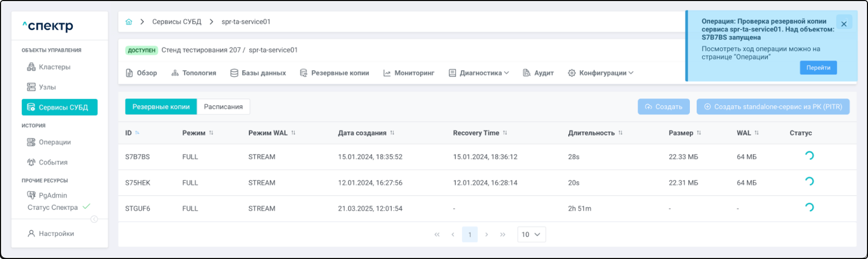Open Операции history page
The height and width of the screenshot is (259, 868).
(x=54, y=142)
